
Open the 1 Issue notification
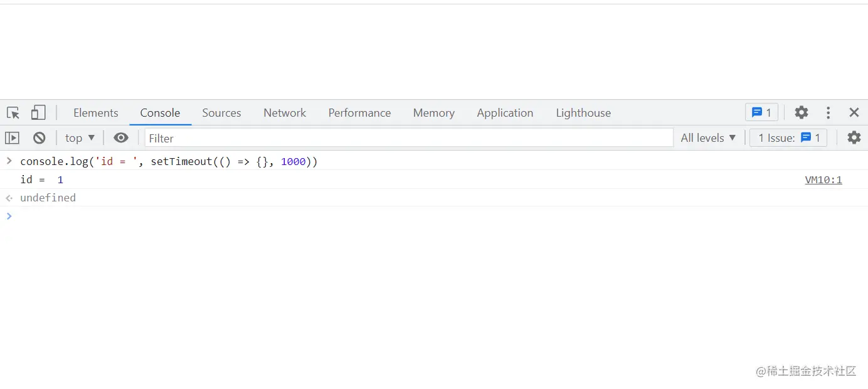(788, 137)
